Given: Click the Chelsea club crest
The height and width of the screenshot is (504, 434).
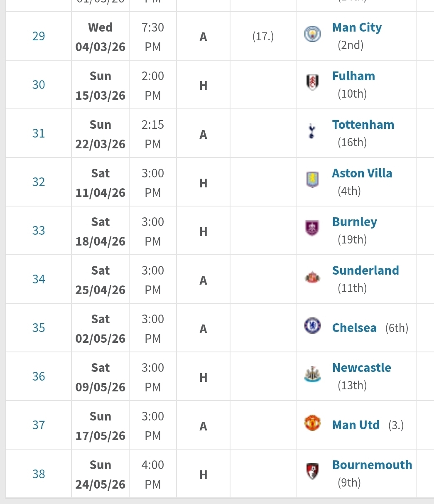Looking at the screenshot, I should [x=312, y=325].
